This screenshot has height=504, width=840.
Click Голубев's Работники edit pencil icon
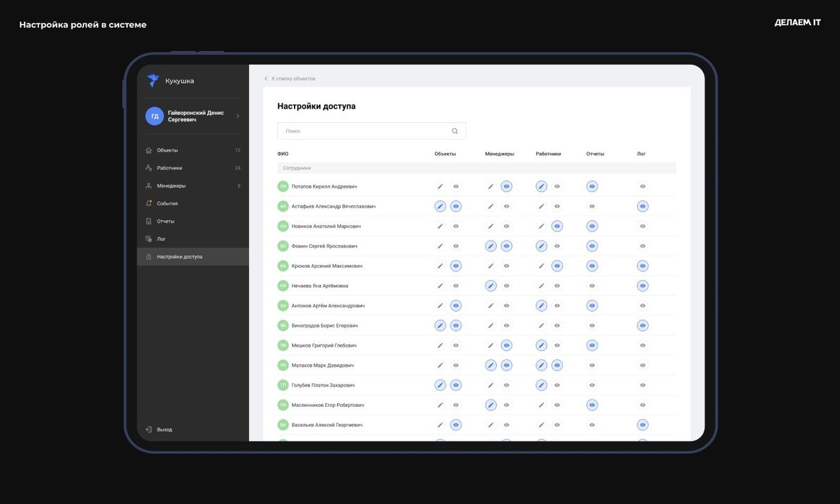click(542, 385)
